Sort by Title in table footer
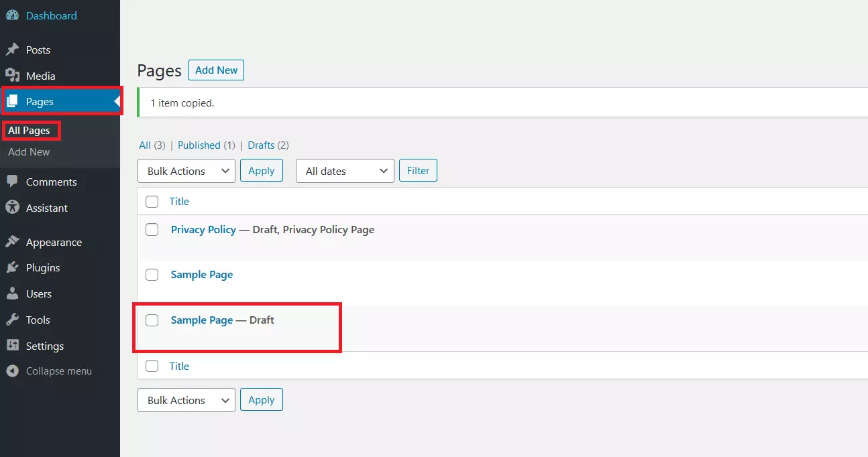 [179, 366]
